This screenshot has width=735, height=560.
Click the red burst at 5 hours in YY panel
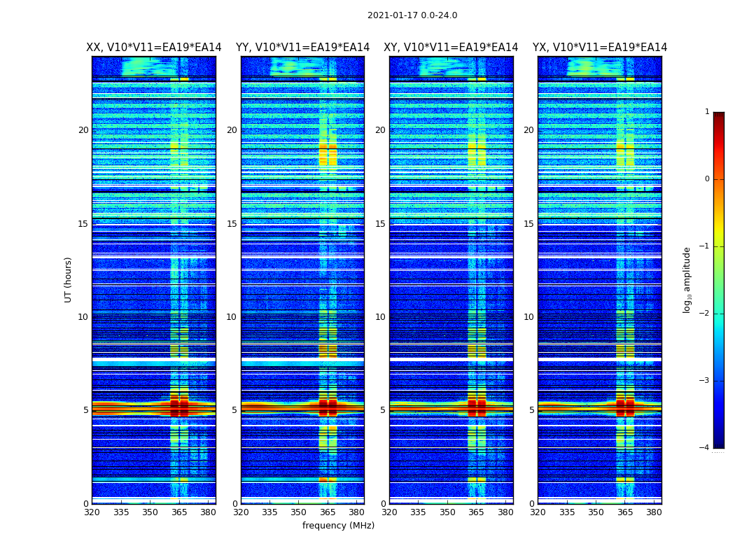pyautogui.click(x=328, y=407)
